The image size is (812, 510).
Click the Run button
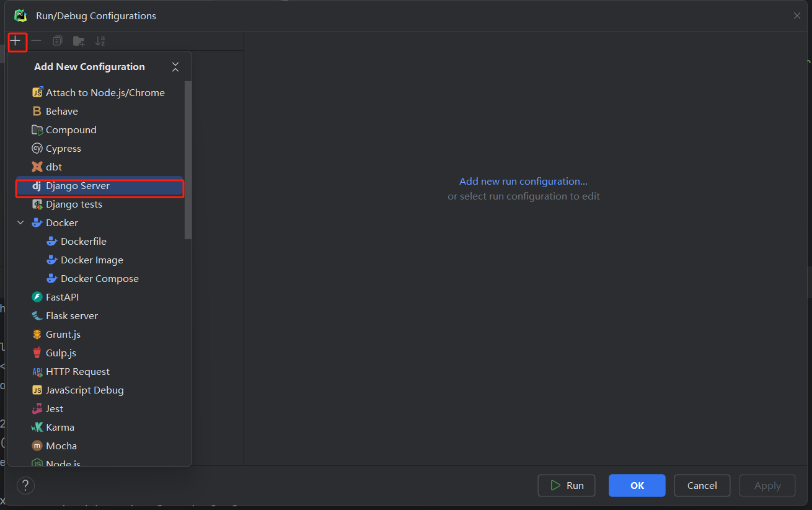click(567, 486)
